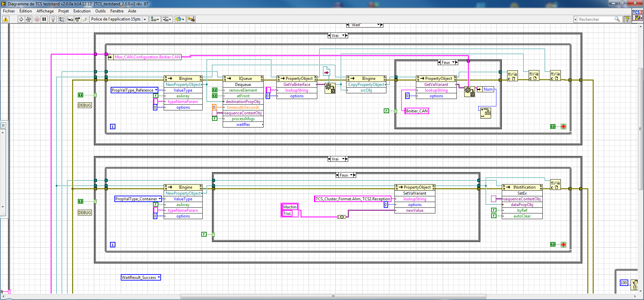Screen dimensions: 644x300
Task: Open the Fichier menu
Action: 9,11
